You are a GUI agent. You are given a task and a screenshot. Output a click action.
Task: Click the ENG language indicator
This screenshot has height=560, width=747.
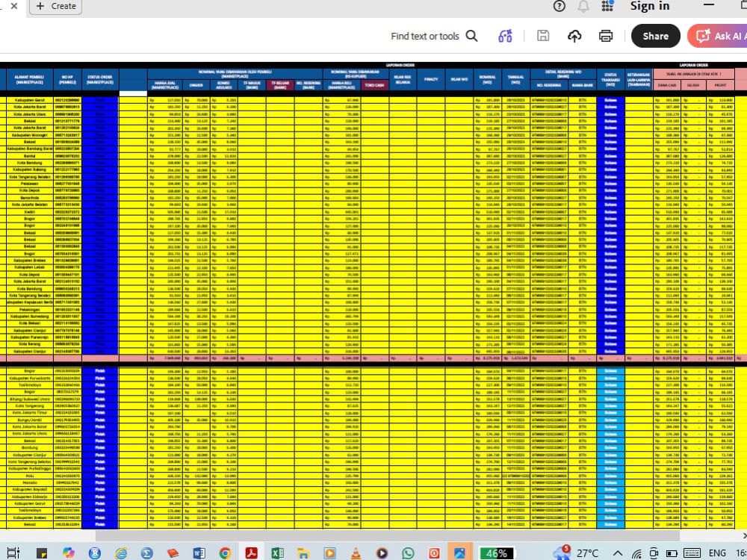(717, 553)
